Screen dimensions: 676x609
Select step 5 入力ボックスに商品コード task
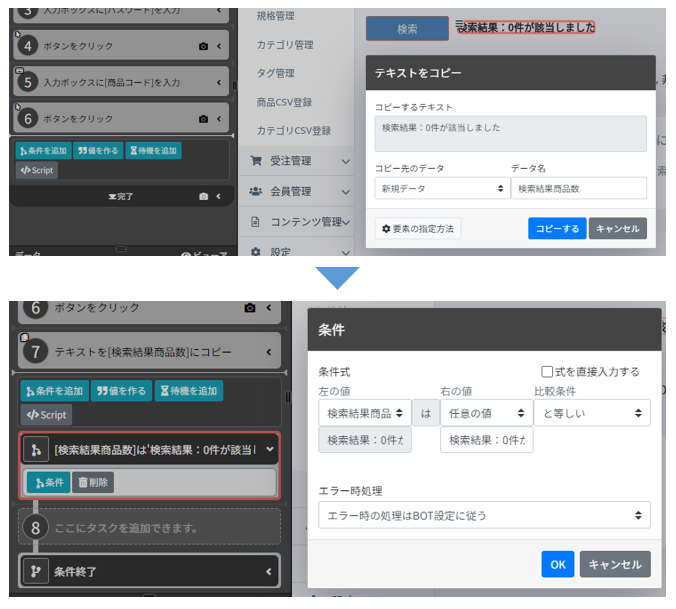click(x=121, y=82)
